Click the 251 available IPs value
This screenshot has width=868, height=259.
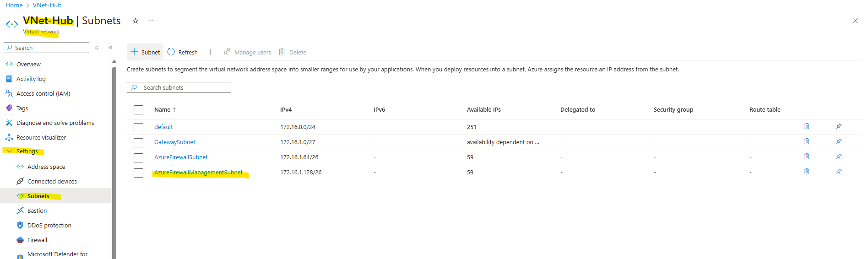(x=472, y=127)
